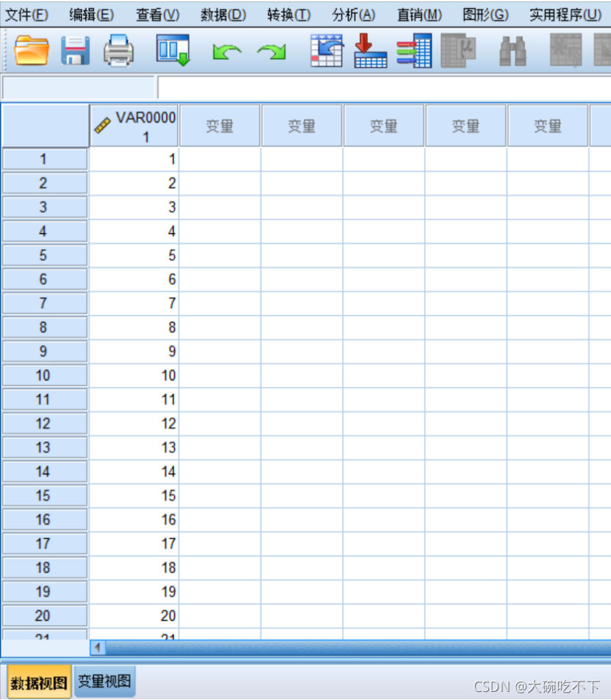Select row header 8

click(45, 327)
